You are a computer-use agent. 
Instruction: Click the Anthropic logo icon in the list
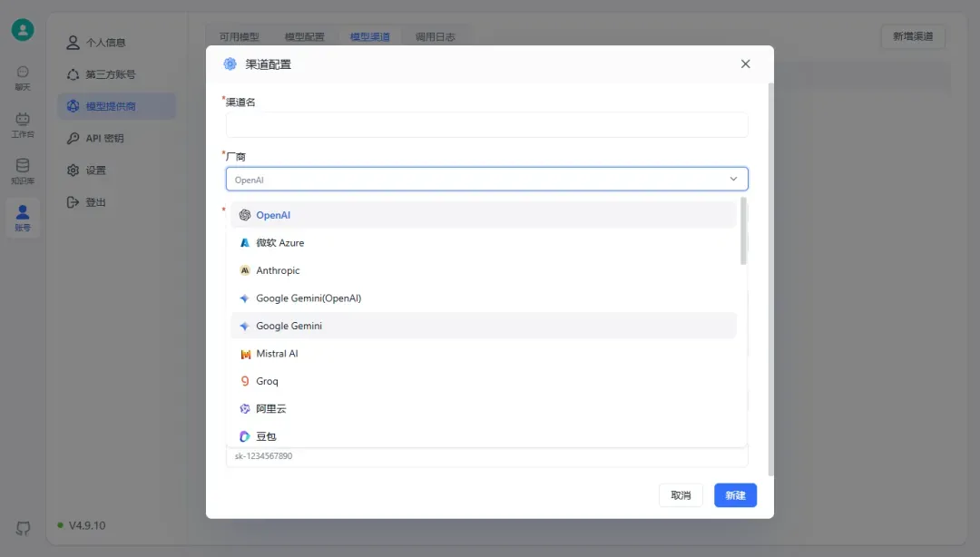[x=244, y=270]
